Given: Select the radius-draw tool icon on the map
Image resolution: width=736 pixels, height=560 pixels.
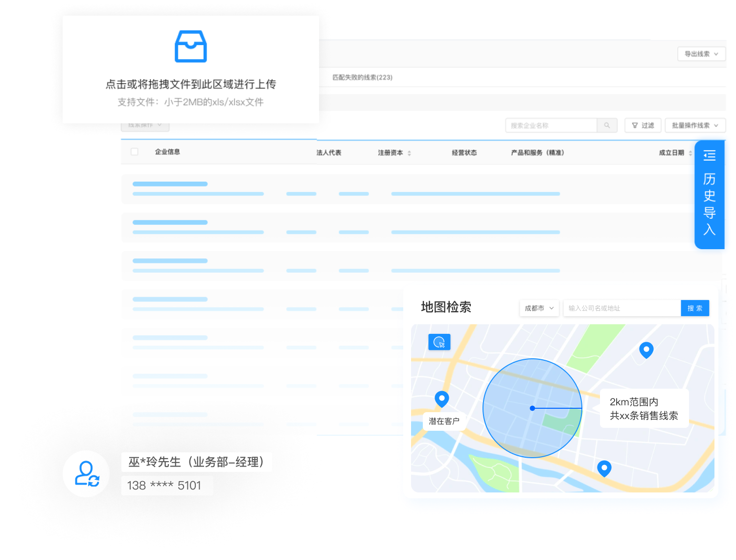Looking at the screenshot, I should point(439,342).
